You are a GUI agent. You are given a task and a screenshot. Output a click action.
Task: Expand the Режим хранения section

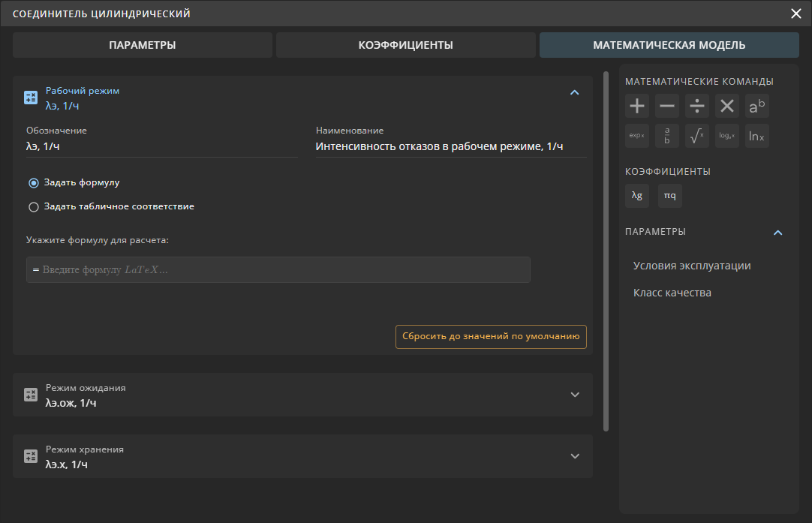tap(575, 456)
